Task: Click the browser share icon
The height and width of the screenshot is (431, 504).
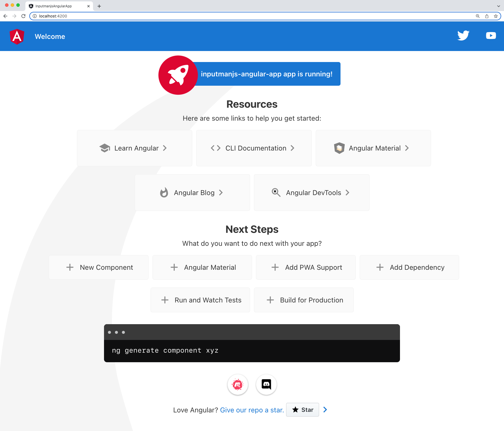Action: pos(487,16)
